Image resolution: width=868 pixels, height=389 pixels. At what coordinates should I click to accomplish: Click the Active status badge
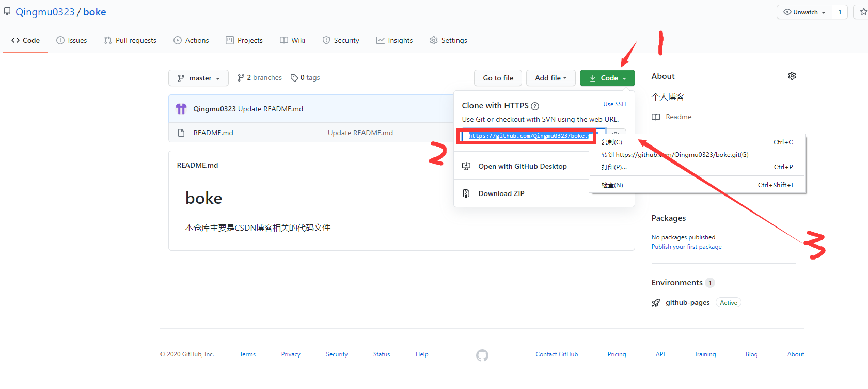coord(729,303)
